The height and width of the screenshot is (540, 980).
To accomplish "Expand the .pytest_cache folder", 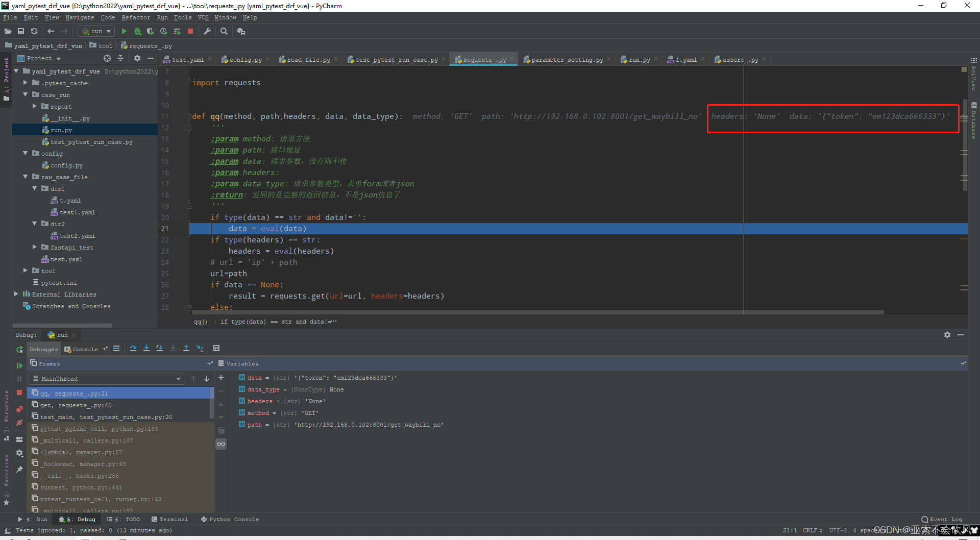I will [x=25, y=83].
